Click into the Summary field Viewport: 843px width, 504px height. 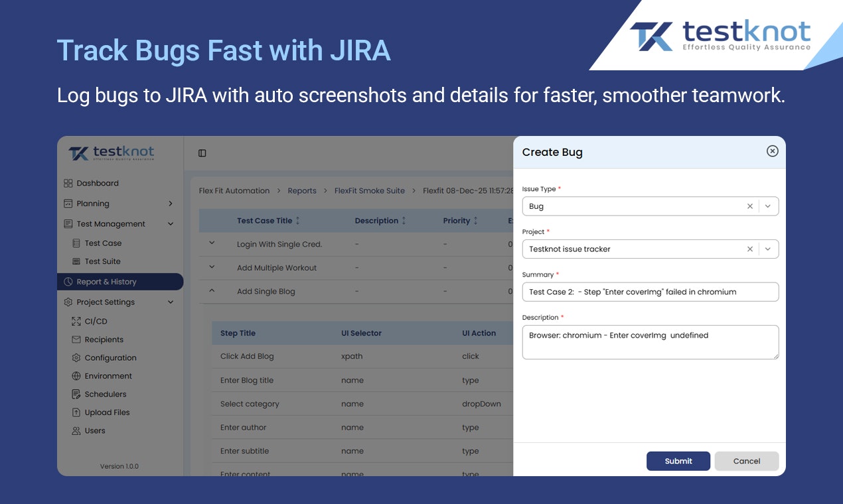[x=651, y=292]
